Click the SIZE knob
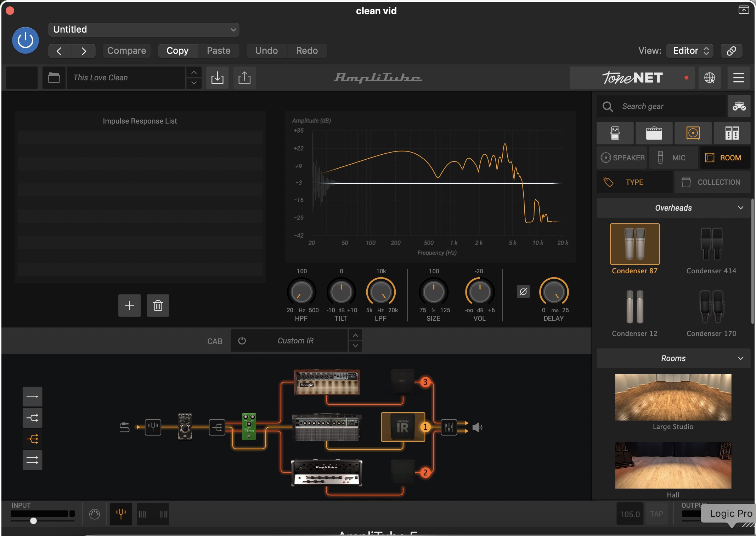Image resolution: width=756 pixels, height=536 pixels. [434, 292]
